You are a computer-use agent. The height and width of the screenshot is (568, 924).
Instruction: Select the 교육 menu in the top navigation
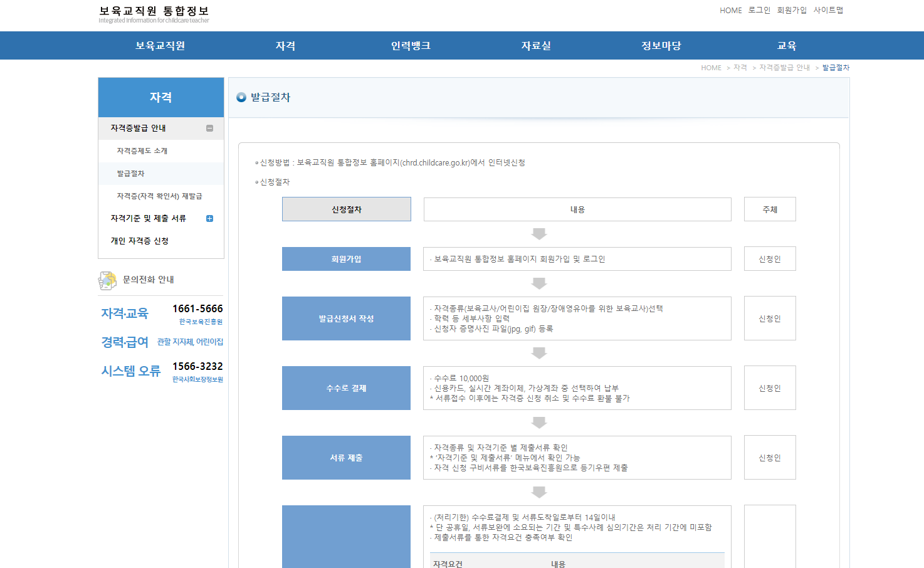787,45
